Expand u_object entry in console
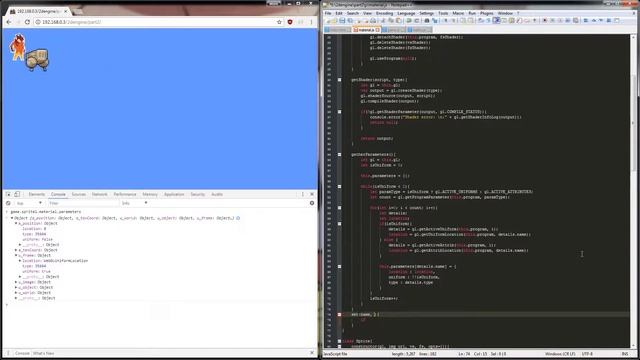This screenshot has height=360, width=640. 16,287
